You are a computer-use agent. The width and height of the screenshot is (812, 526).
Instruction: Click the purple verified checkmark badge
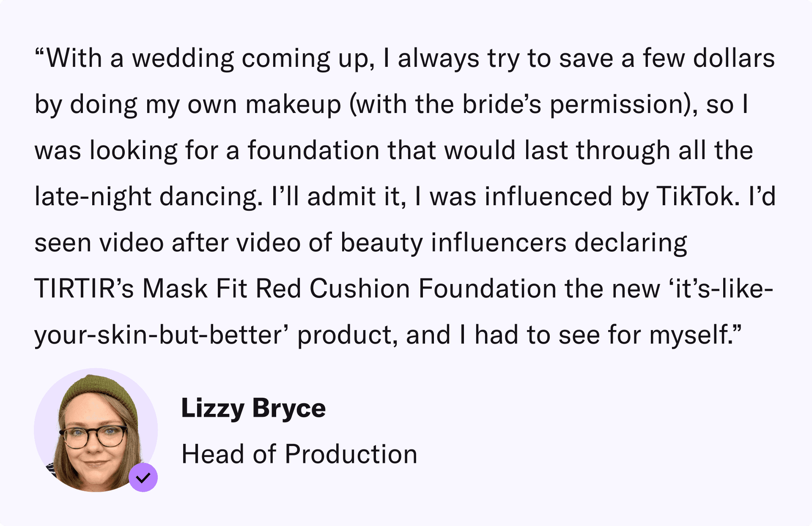click(x=143, y=477)
